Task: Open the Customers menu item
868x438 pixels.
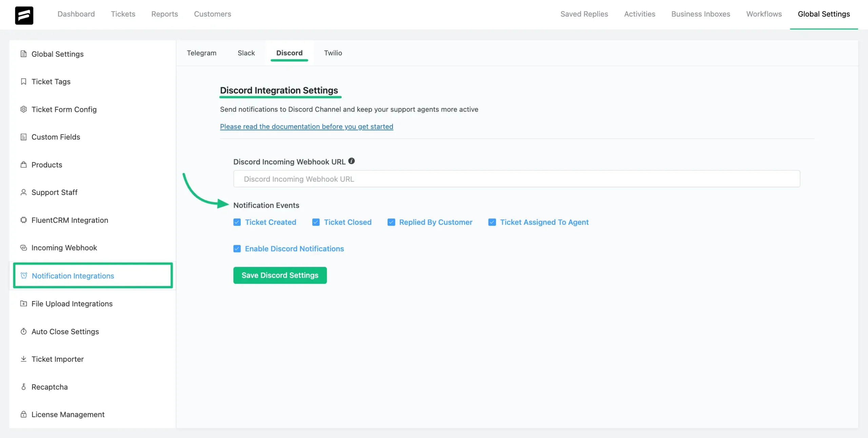Action: (212, 14)
